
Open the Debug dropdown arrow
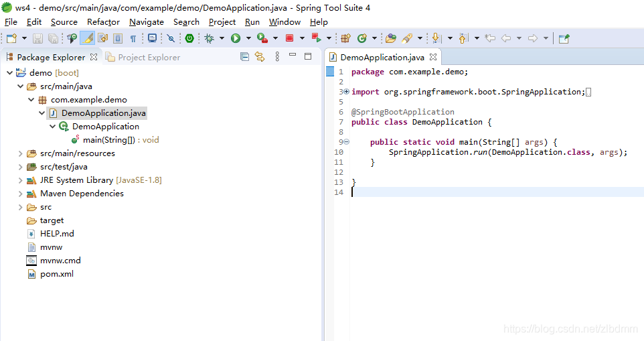coord(222,38)
